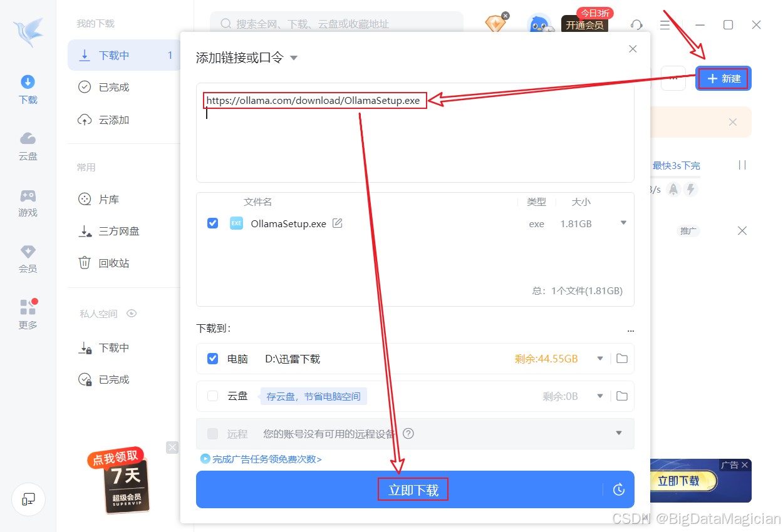Viewport: 783px width, 532px height.
Task: Pause the active download task
Action: pos(742,165)
